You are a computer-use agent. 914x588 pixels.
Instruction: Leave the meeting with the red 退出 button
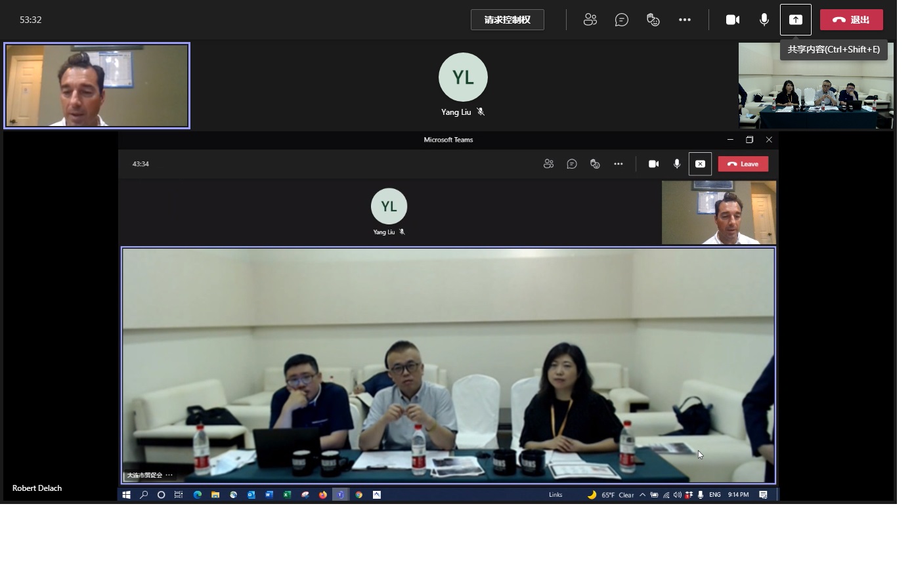851,20
